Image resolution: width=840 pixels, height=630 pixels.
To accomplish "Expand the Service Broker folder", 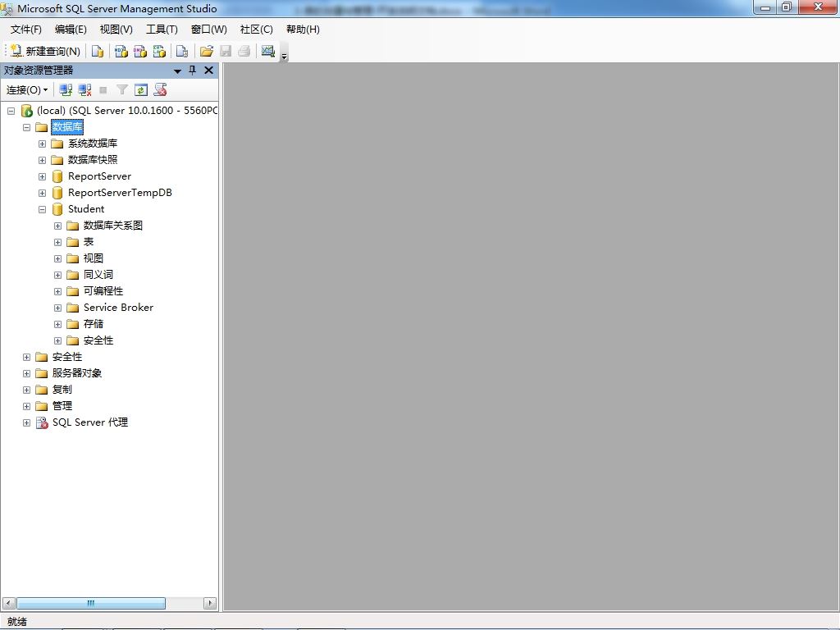I will pyautogui.click(x=58, y=308).
